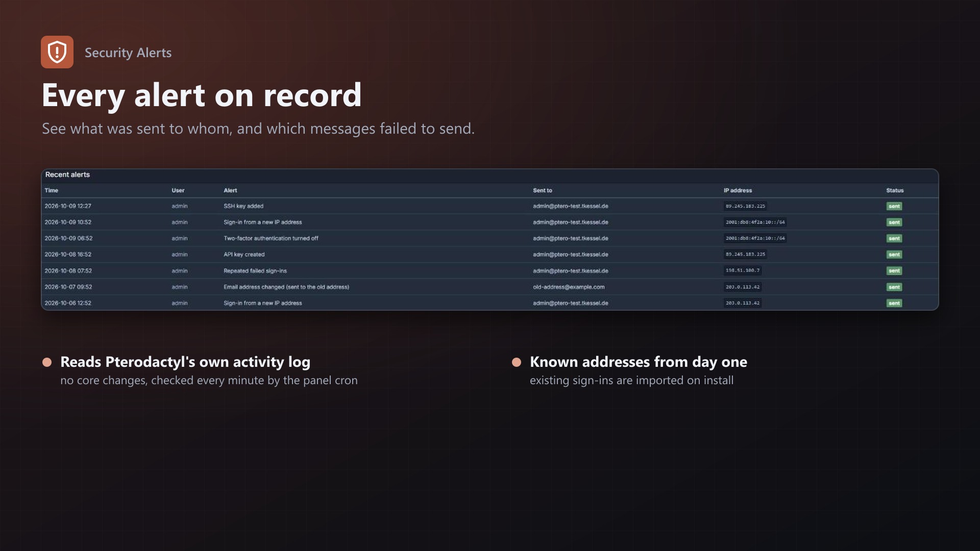The width and height of the screenshot is (980, 551).
Task: Click the Security Alerts title text
Action: pyautogui.click(x=128, y=53)
